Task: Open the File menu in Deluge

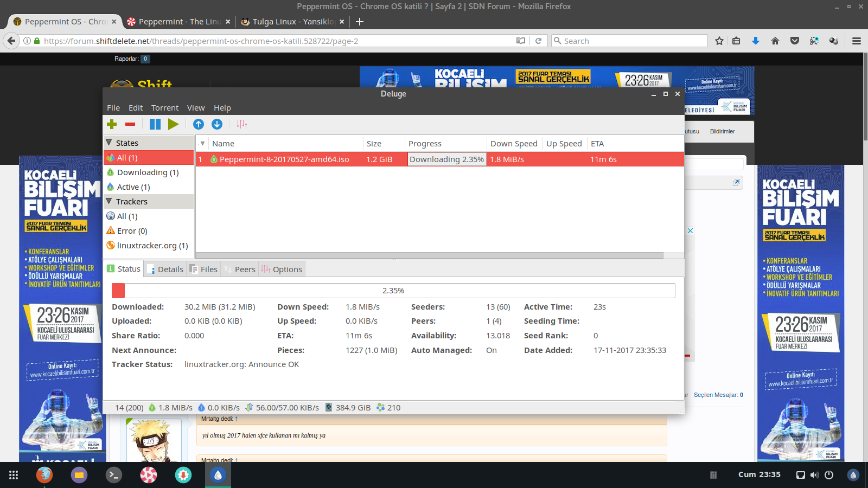Action: pos(113,108)
